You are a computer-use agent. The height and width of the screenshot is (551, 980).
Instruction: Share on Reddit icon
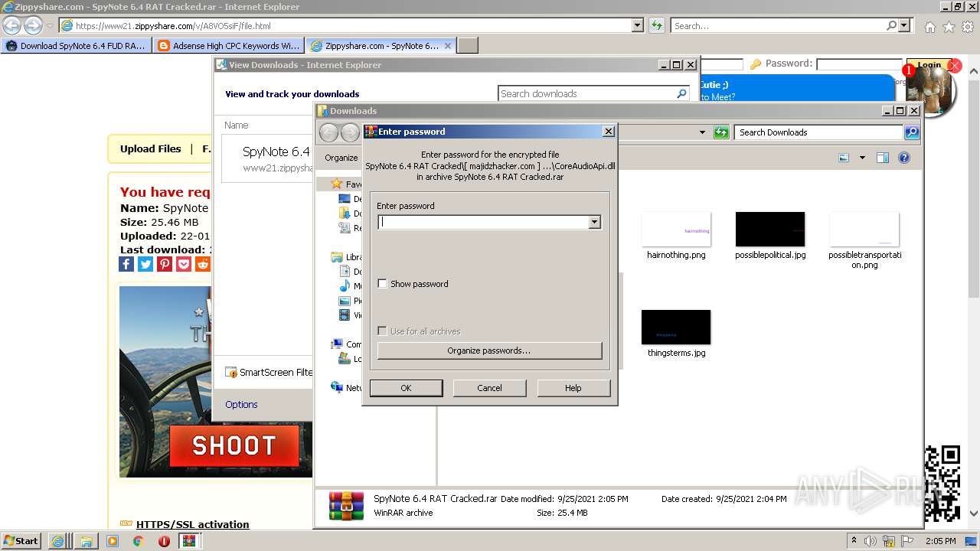(203, 264)
